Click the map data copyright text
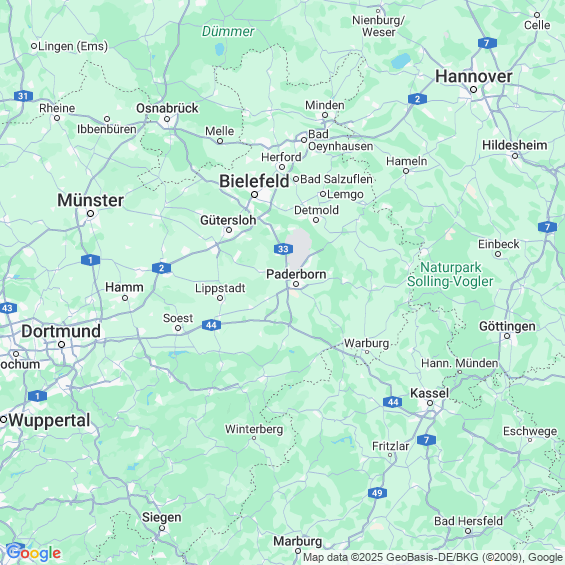Viewport: 565px width, 565px height. tap(434, 557)
